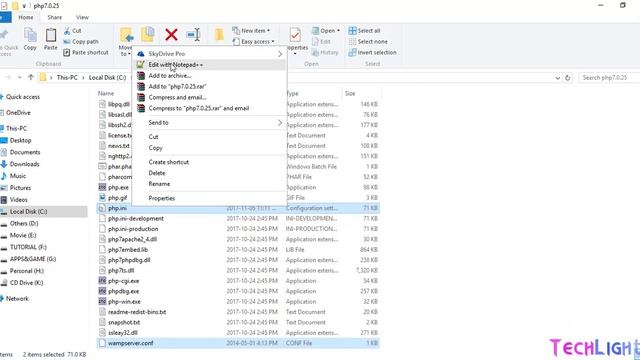Choose Compress and email... entry
This screenshot has height=360, width=640.
click(210, 98)
